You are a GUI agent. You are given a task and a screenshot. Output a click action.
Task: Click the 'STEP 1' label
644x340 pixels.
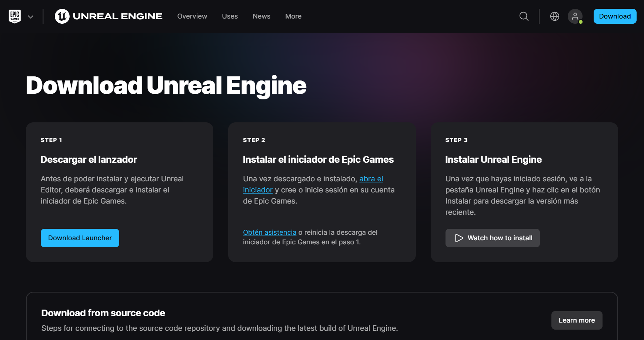(x=51, y=140)
